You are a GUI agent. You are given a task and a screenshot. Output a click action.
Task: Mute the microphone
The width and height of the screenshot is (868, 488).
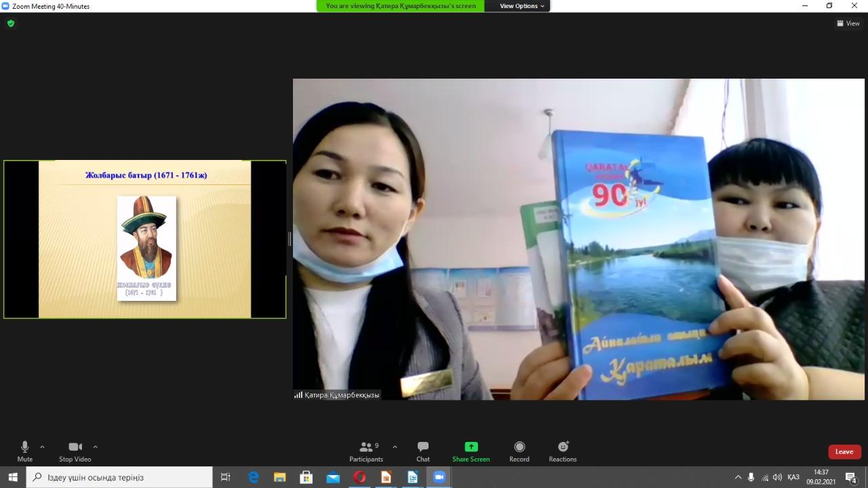pos(25,451)
